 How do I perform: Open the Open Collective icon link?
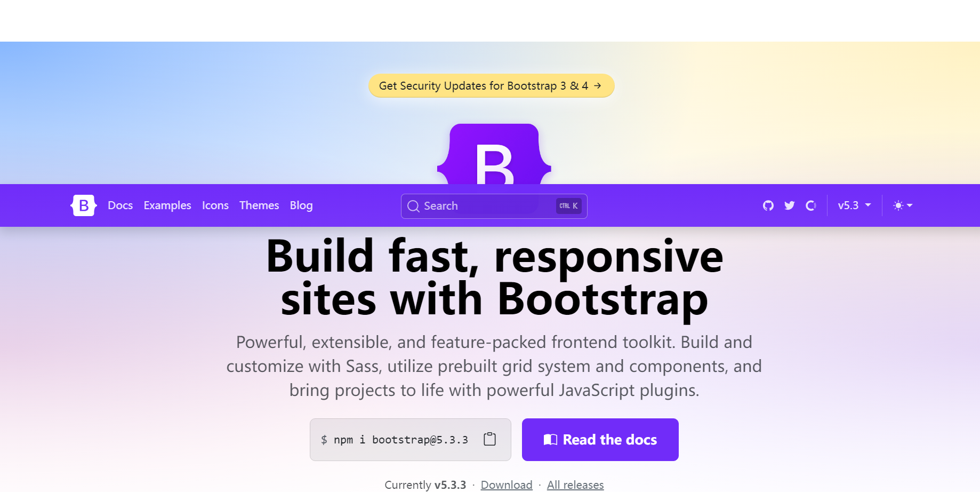pyautogui.click(x=811, y=205)
